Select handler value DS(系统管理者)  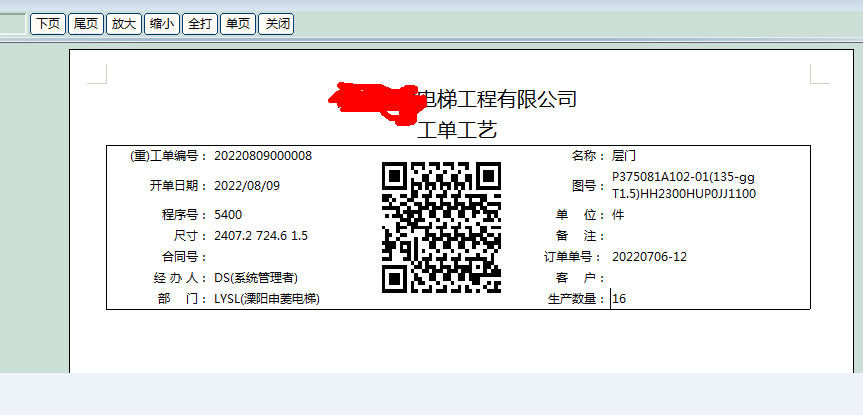(x=256, y=278)
